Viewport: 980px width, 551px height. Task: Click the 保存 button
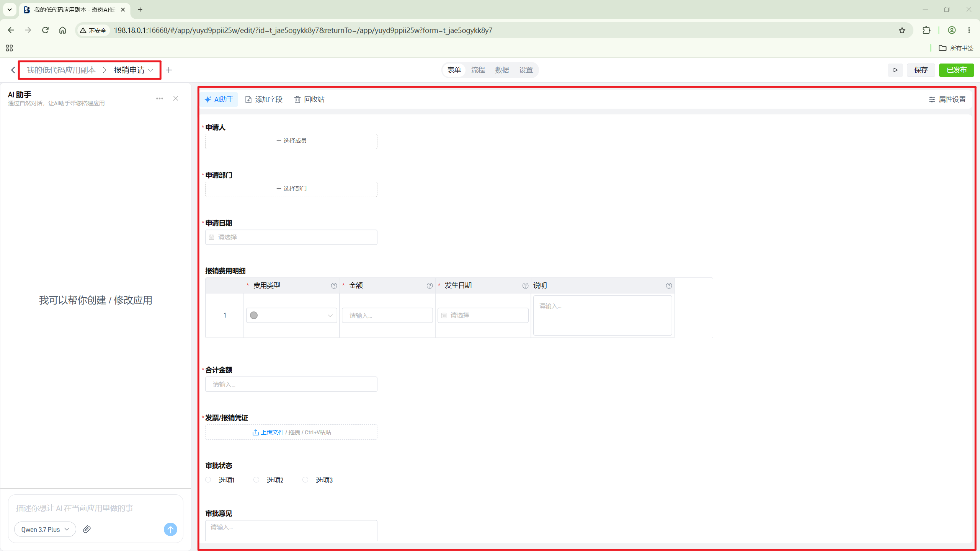(921, 70)
